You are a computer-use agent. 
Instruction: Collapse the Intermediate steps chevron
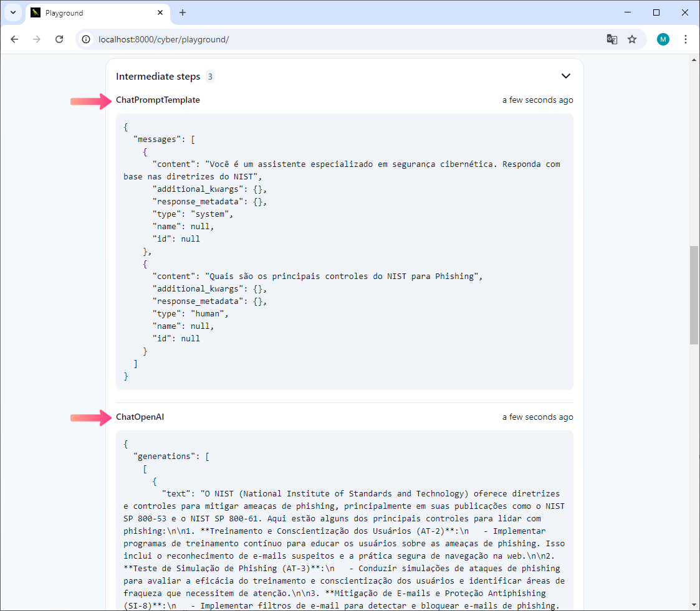[565, 76]
